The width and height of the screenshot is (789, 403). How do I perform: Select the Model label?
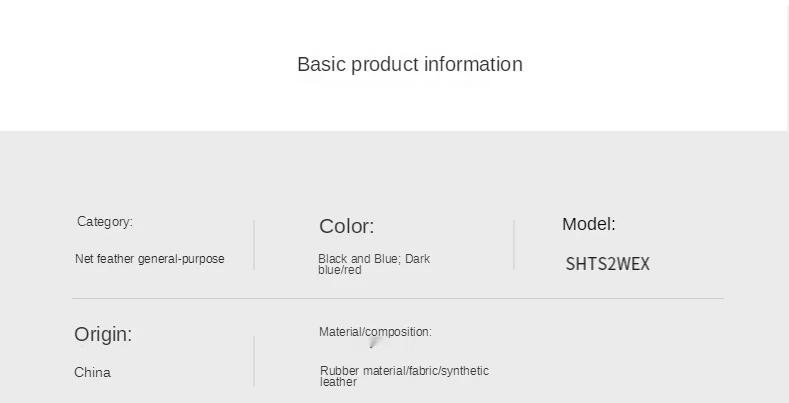click(589, 224)
